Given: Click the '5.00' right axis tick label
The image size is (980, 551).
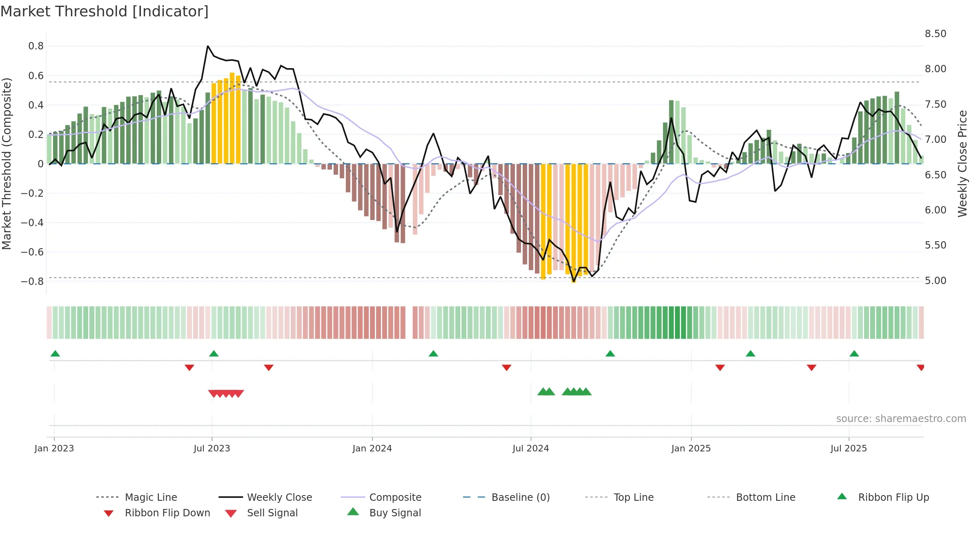Looking at the screenshot, I should click(x=935, y=281).
